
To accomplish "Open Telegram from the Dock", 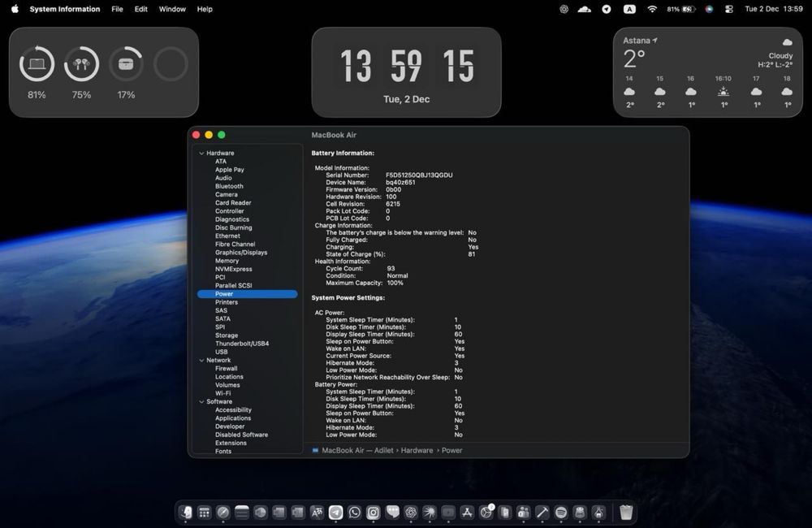I will (335, 513).
